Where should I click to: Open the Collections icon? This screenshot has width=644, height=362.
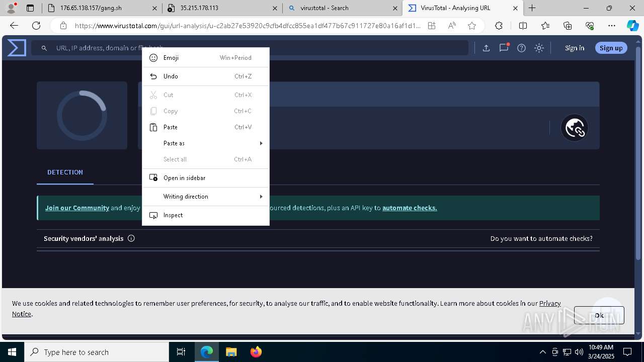[568, 26]
